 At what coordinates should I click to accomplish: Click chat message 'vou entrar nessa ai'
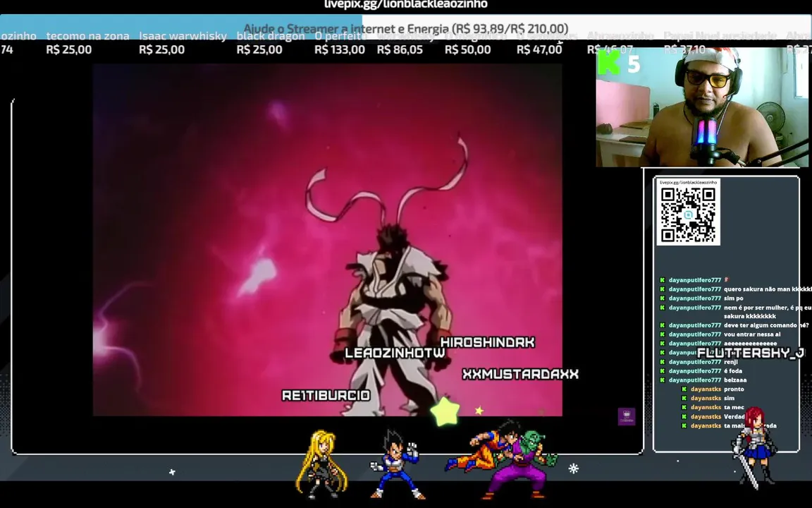pyautogui.click(x=752, y=334)
